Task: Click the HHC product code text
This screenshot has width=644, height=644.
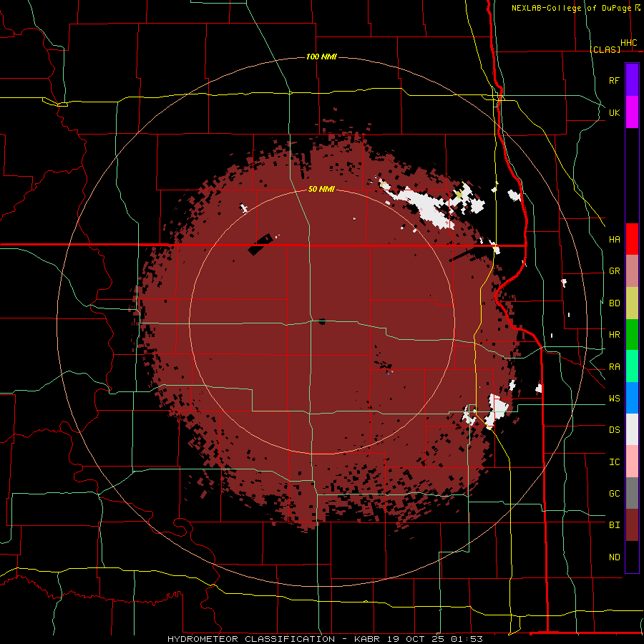Action: [629, 43]
